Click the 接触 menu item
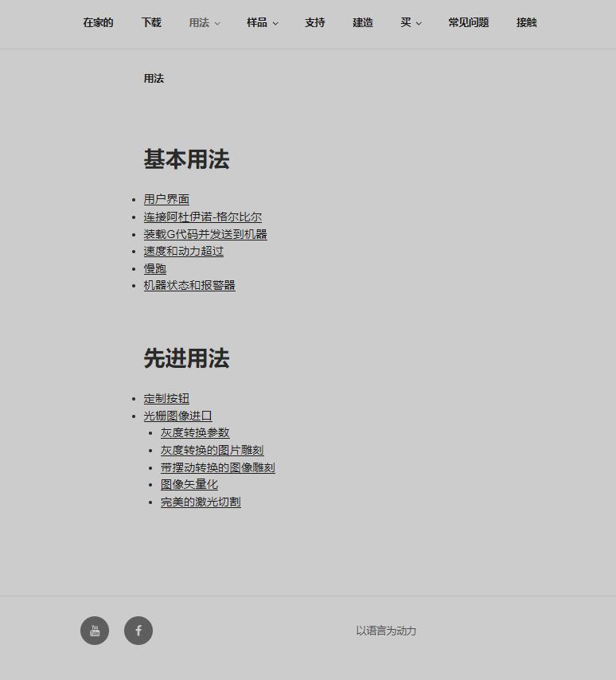Viewport: 616px width, 680px height. pyautogui.click(x=527, y=22)
